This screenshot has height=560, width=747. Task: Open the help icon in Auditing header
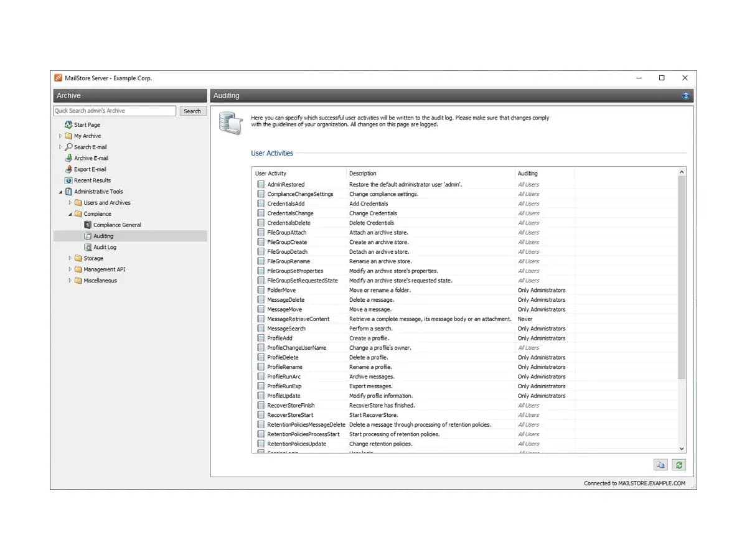click(x=686, y=96)
